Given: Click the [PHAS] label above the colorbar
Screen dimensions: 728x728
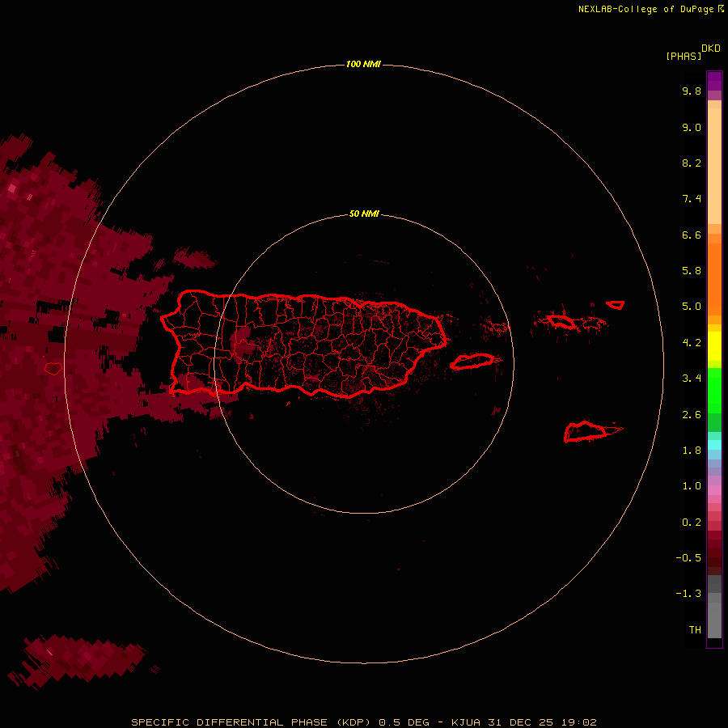Looking at the screenshot, I should (x=684, y=56).
